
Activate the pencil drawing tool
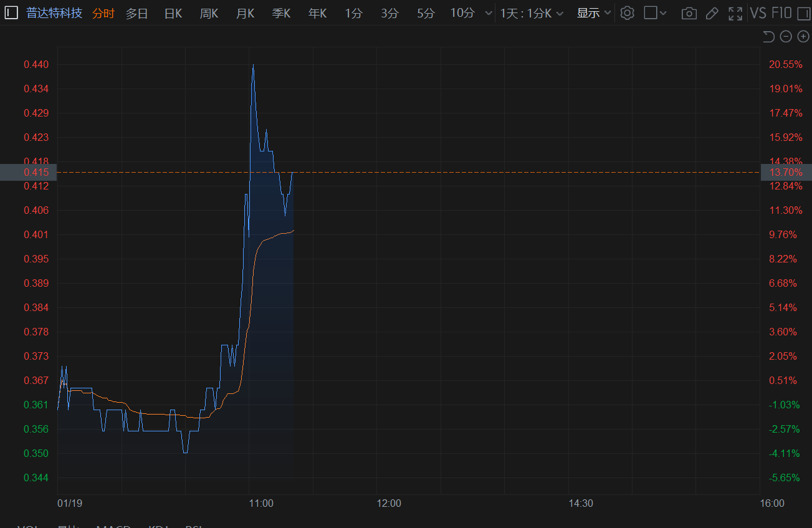[712, 13]
